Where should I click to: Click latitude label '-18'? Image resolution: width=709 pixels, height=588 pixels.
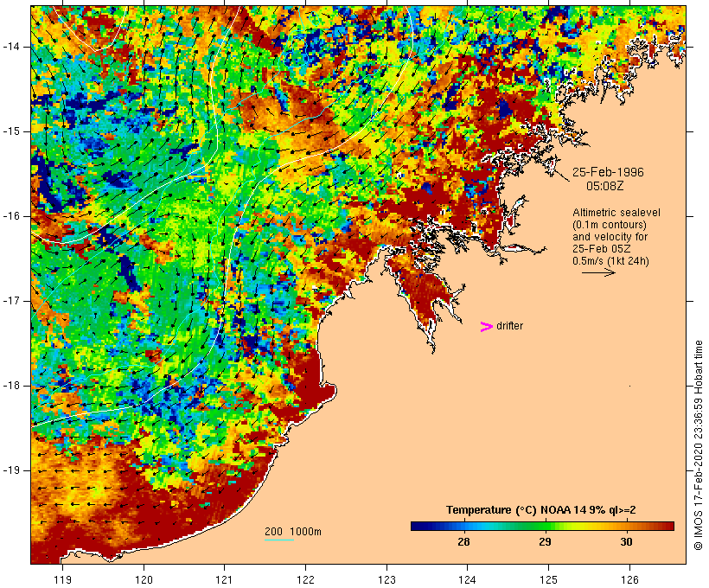tap(11, 386)
